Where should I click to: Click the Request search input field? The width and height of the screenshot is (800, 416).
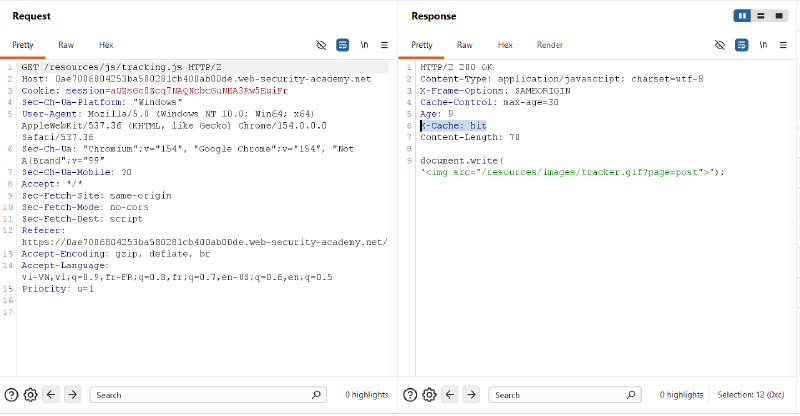pyautogui.click(x=208, y=395)
